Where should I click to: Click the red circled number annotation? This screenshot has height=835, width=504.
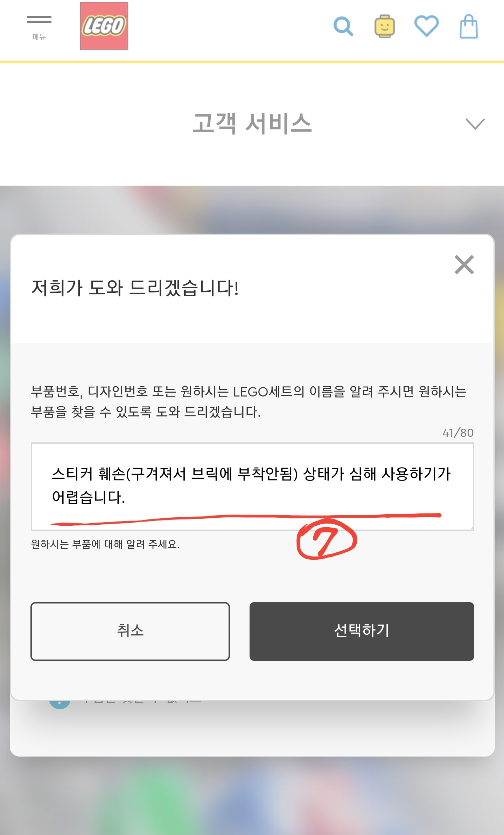pos(327,540)
